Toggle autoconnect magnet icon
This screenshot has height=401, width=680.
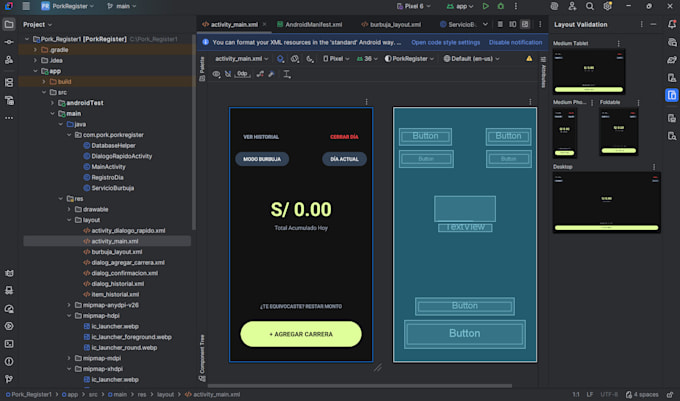(228, 74)
